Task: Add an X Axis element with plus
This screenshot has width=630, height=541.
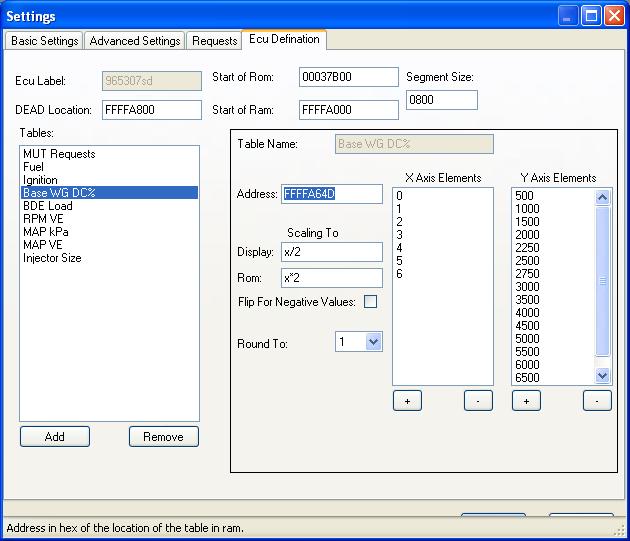Action: click(407, 400)
